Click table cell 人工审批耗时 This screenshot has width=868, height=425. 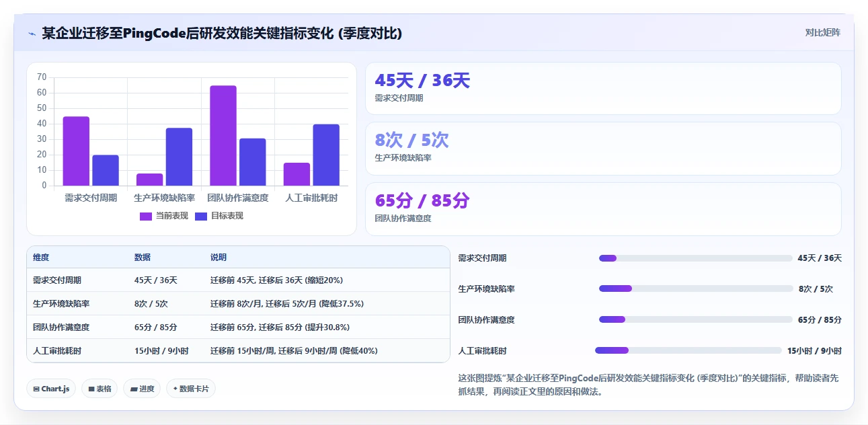point(57,350)
